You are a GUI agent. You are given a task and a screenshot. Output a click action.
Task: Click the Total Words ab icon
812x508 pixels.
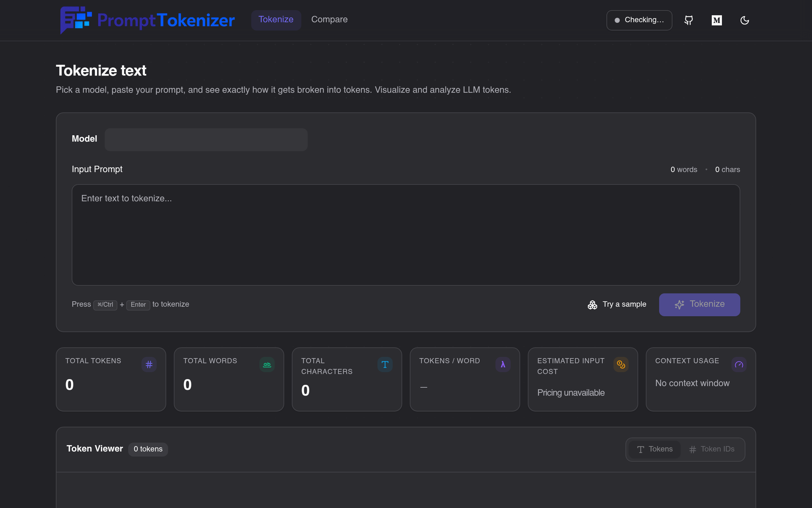[x=267, y=364]
